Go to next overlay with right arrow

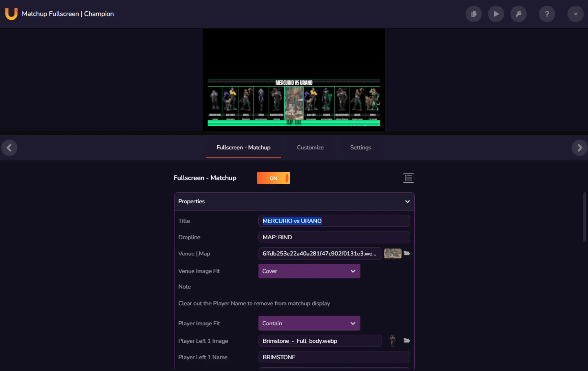click(579, 148)
